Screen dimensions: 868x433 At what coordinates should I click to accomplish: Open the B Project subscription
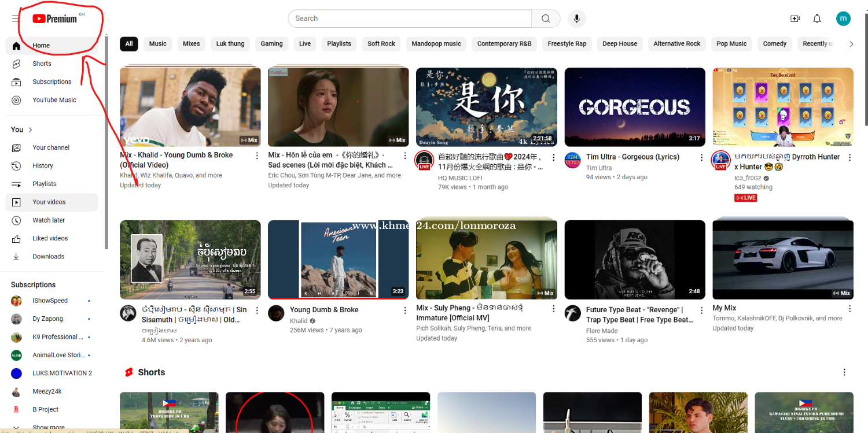(52, 409)
